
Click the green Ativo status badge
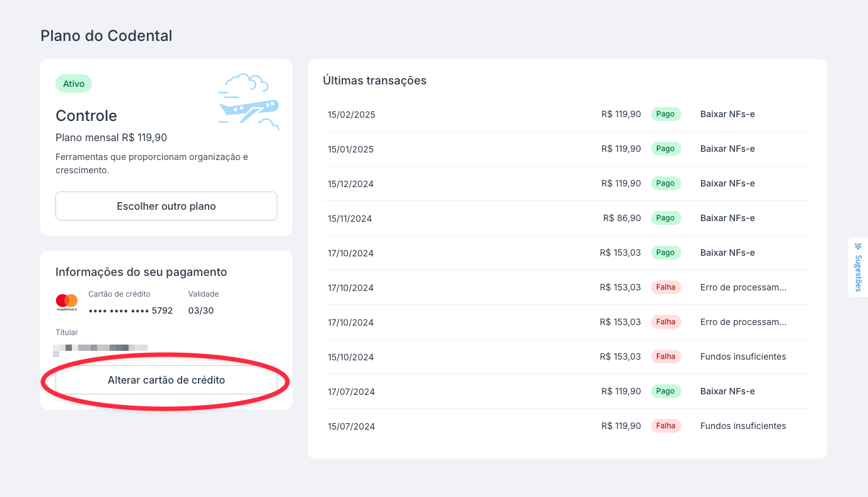pyautogui.click(x=74, y=84)
